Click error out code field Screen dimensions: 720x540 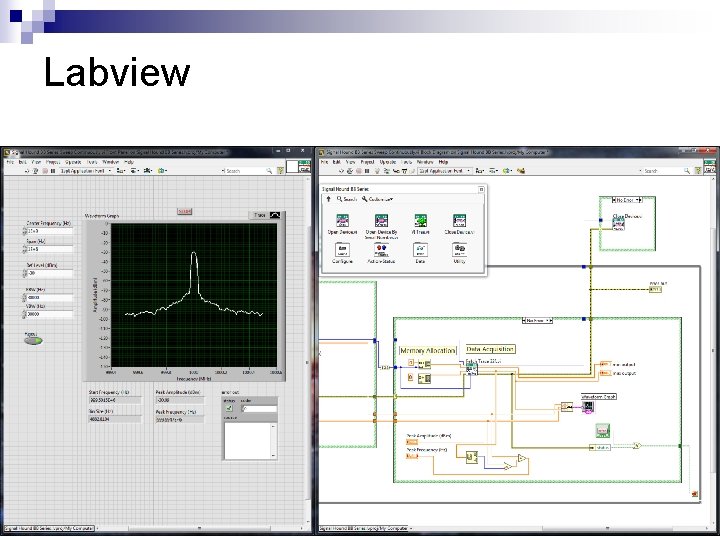point(260,409)
